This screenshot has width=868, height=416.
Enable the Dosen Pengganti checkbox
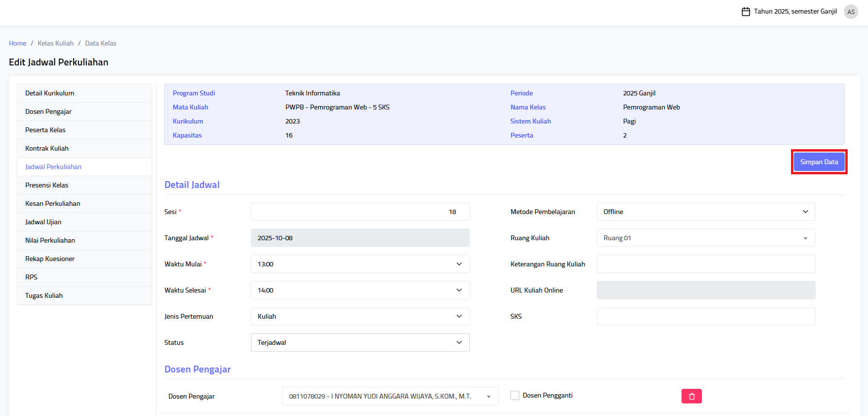[x=515, y=396]
